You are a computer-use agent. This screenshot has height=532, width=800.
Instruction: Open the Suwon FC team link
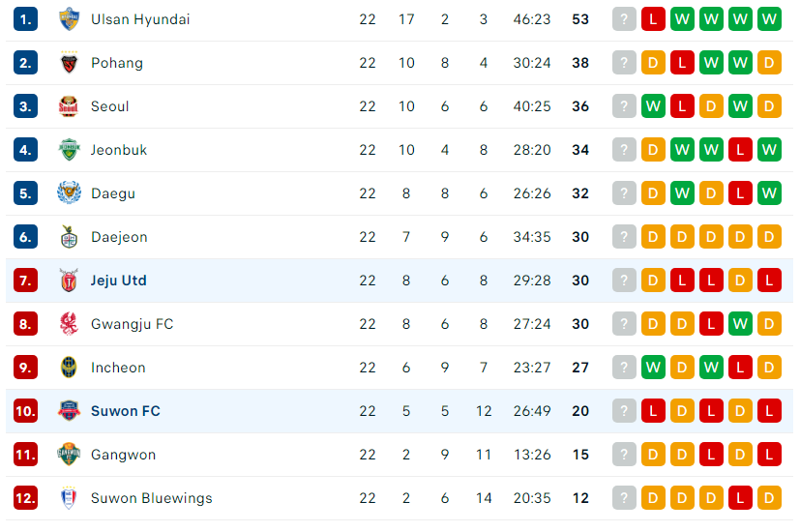[x=126, y=411]
